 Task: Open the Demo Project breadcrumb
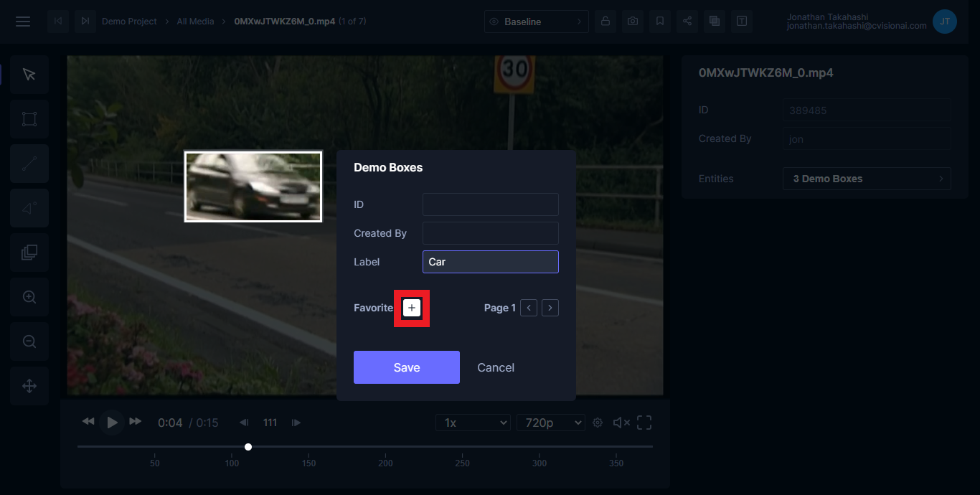click(129, 22)
